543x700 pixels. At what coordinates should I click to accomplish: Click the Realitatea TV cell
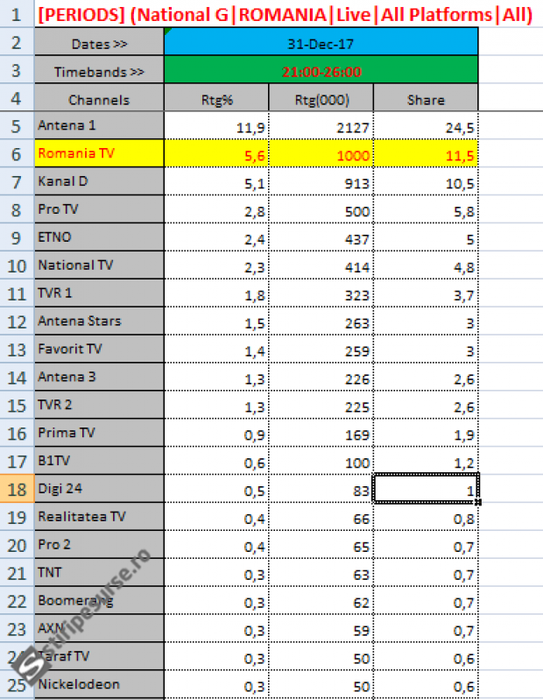(x=99, y=517)
